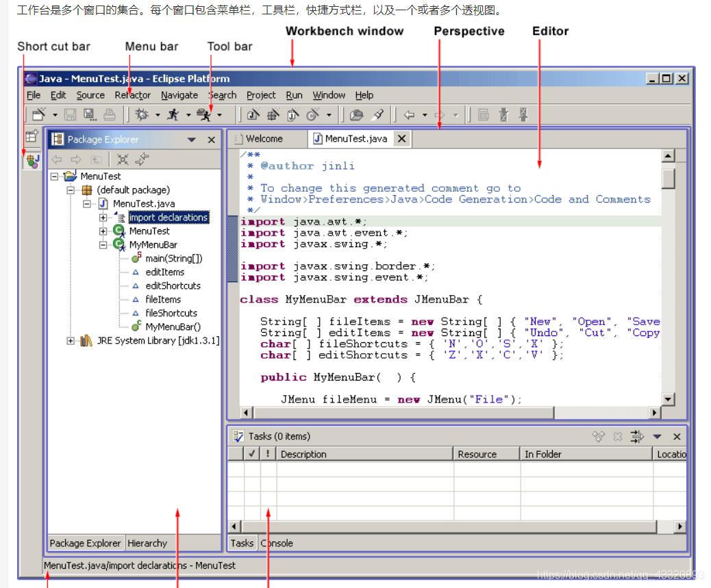Click the New Java Package icon
Viewport: 711px width, 588px height.
(273, 114)
